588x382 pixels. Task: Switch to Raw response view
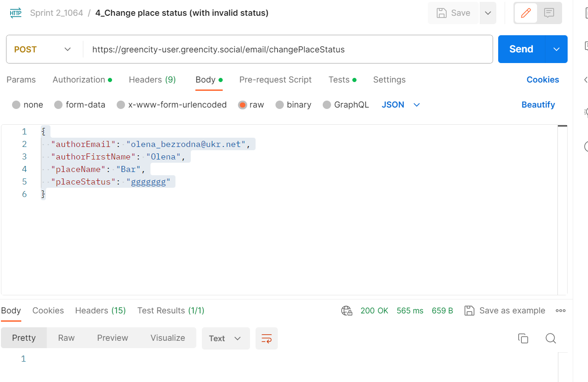[x=66, y=338]
